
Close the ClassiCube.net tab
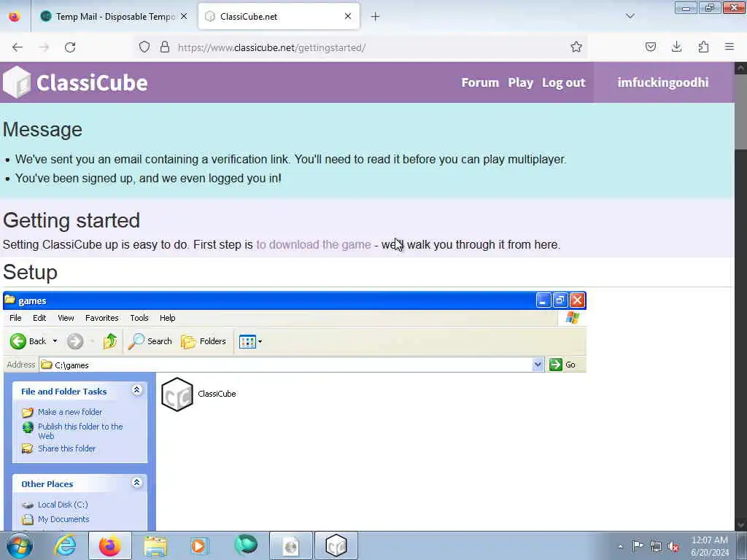pyautogui.click(x=348, y=16)
